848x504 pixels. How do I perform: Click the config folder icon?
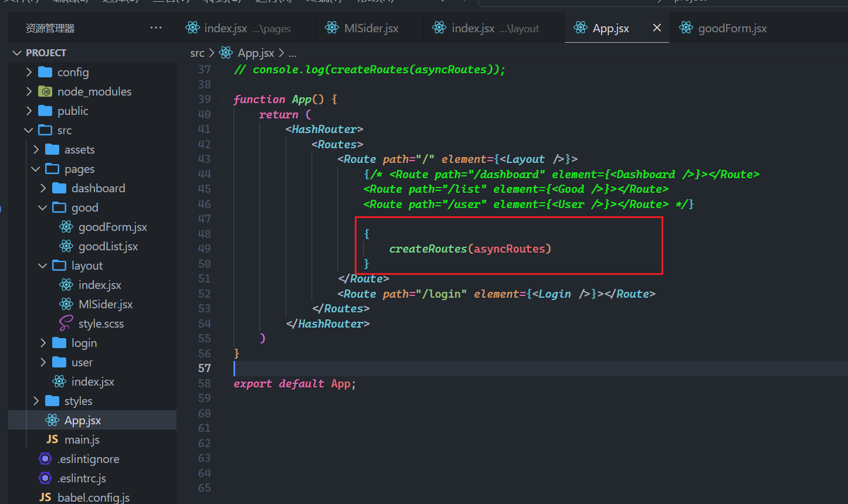[x=45, y=72]
